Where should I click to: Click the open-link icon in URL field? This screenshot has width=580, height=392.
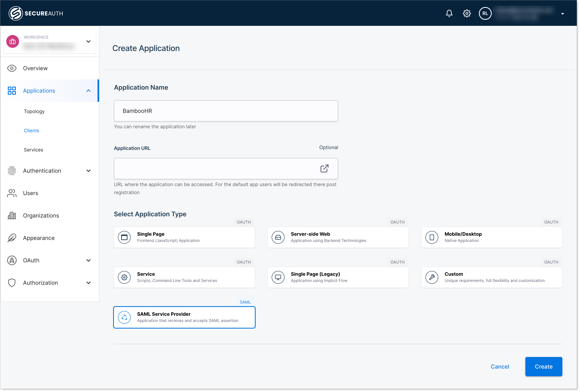(324, 168)
